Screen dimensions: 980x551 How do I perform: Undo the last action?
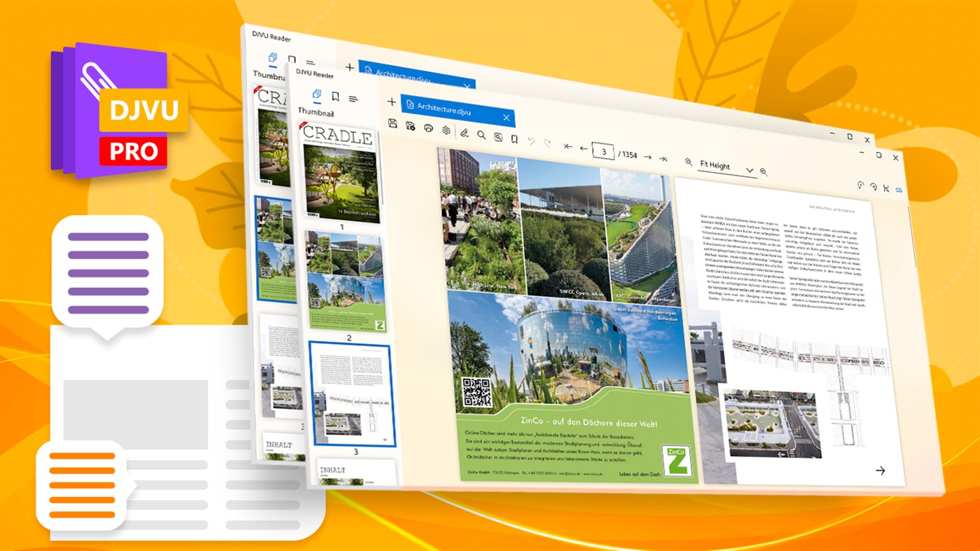[531, 141]
